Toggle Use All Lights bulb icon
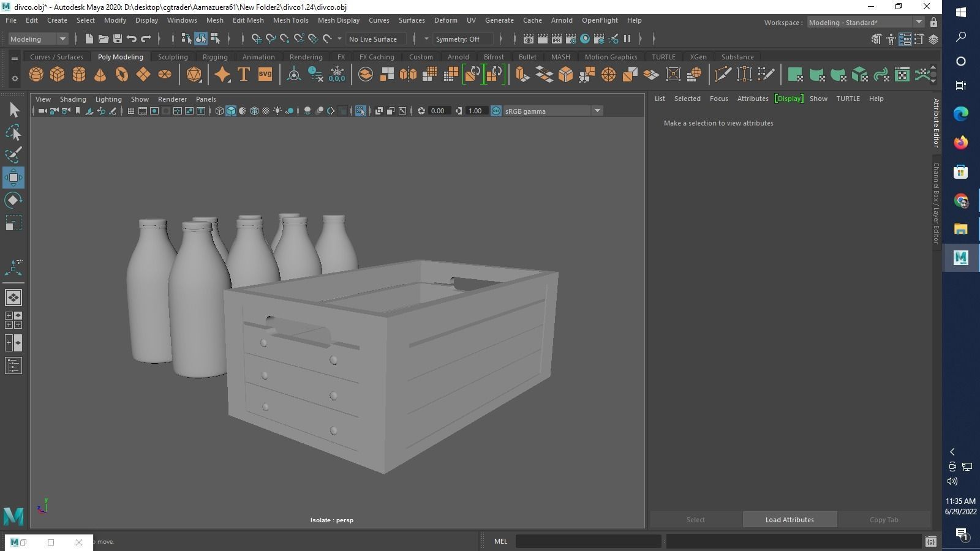The width and height of the screenshot is (980, 551). (278, 111)
